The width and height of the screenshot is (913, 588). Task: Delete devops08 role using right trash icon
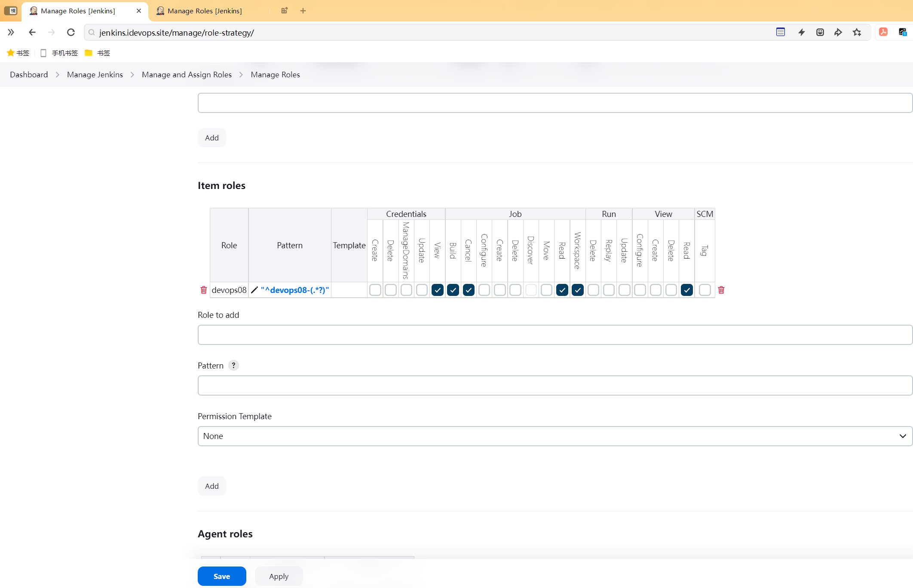721,290
